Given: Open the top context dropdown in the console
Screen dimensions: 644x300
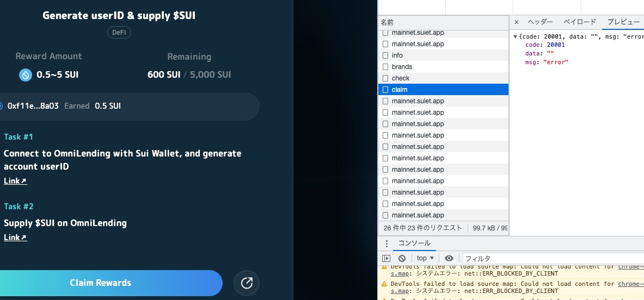Looking at the screenshot, I should coord(425,258).
